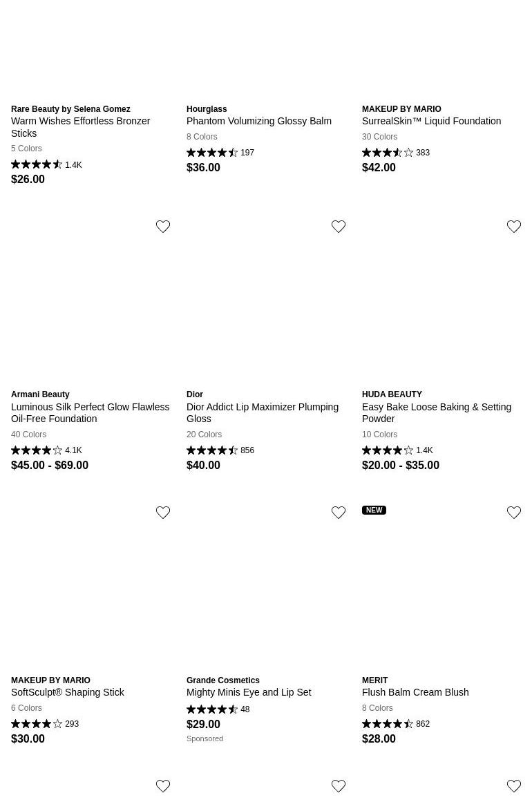This screenshot has height=811, width=532.
Task: Click the 4.1K star rating for Armani foundation
Action: pyautogui.click(x=46, y=450)
